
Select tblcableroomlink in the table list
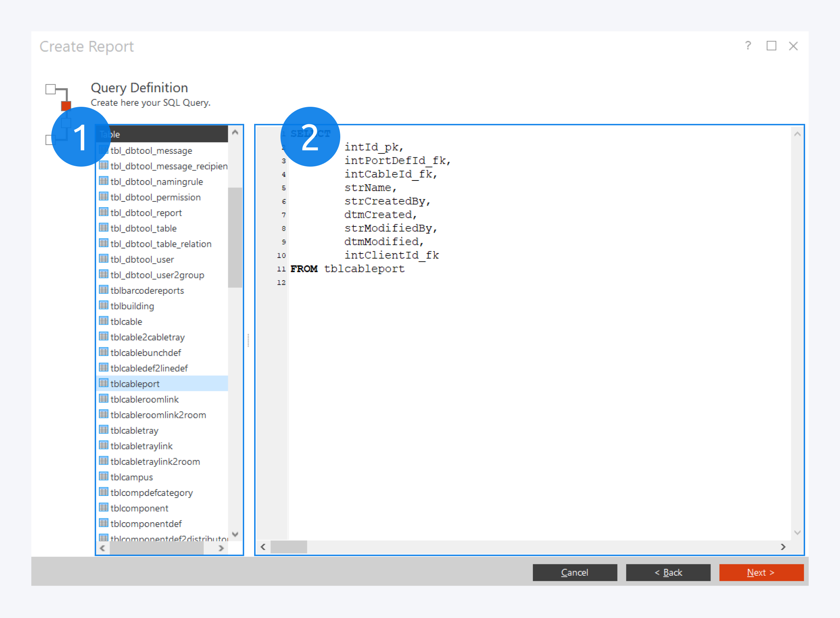(x=145, y=399)
